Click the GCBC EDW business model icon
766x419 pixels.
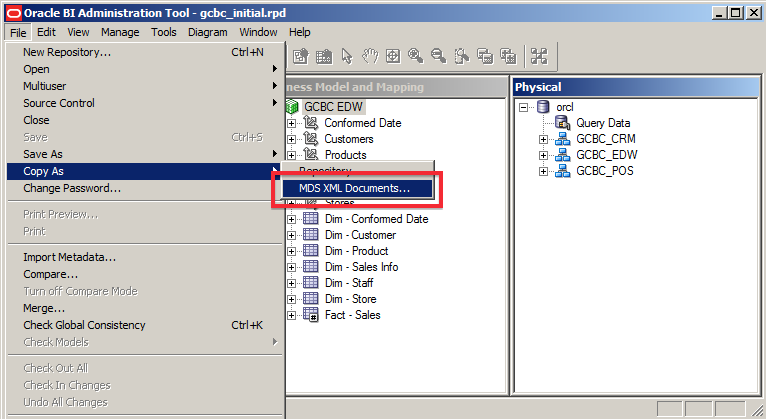click(292, 106)
